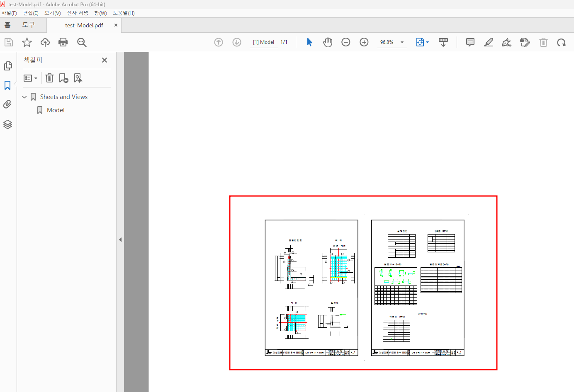The height and width of the screenshot is (392, 574).
Task: Click the zoom out minus control
Action: coord(346,42)
